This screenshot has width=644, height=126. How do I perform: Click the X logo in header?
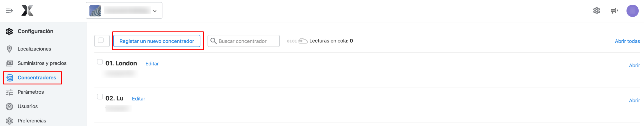point(27,11)
